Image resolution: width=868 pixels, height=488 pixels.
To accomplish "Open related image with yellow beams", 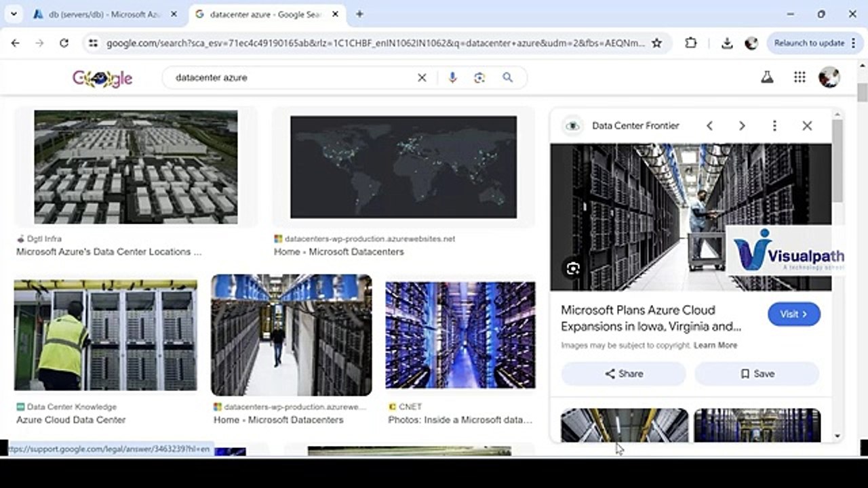I will click(625, 425).
